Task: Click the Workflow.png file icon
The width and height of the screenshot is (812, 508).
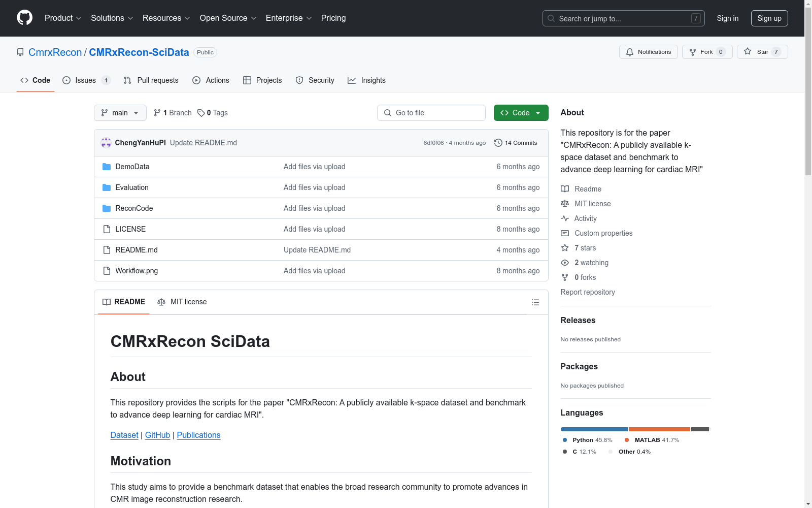Action: tap(107, 271)
